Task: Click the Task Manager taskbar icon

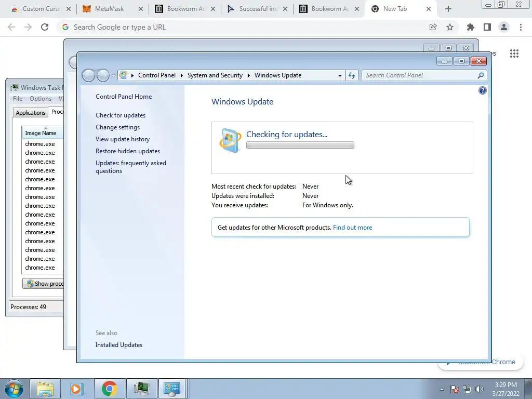Action: (141, 389)
